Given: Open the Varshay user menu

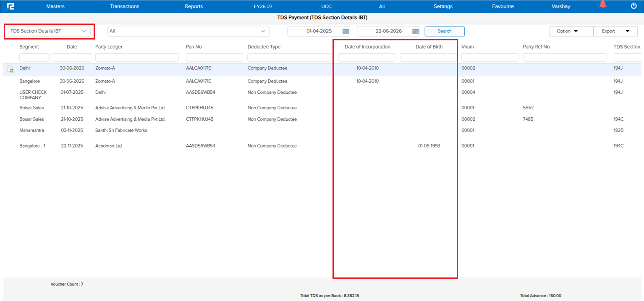Looking at the screenshot, I should click(x=560, y=6).
